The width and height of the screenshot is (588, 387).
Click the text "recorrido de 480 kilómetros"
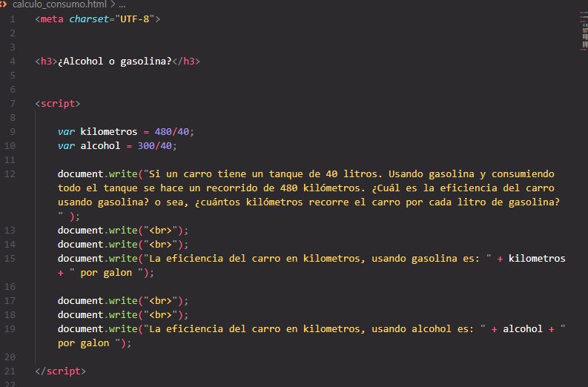[283, 188]
